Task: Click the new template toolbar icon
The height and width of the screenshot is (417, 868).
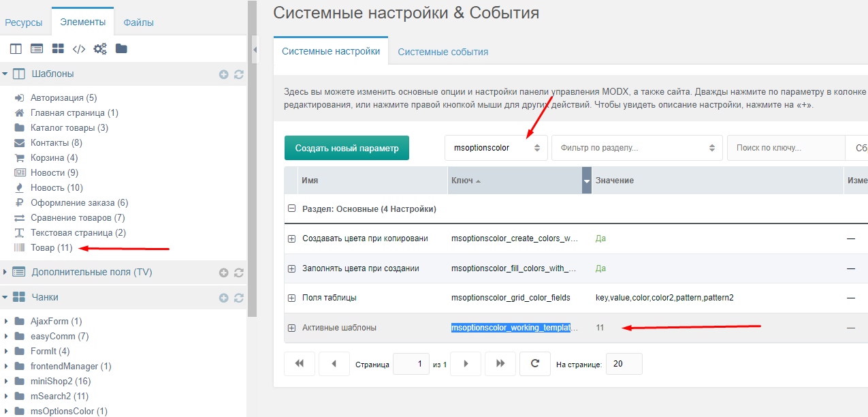Action: (x=16, y=49)
